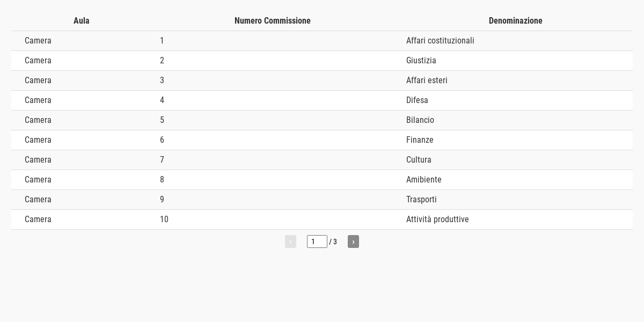The height and width of the screenshot is (322, 644).
Task: Sort by the Denominazione column header
Action: point(515,21)
